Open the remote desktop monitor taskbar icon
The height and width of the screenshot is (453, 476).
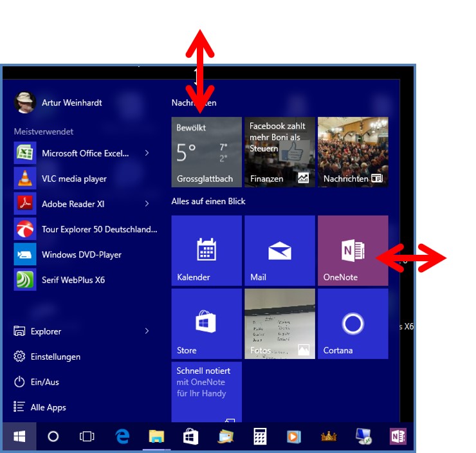pyautogui.click(x=363, y=437)
